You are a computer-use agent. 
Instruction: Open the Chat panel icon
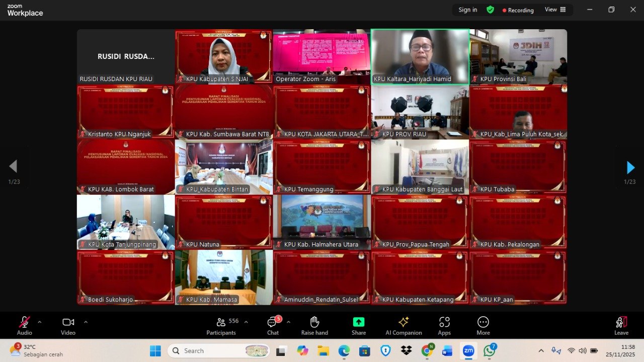tap(273, 322)
